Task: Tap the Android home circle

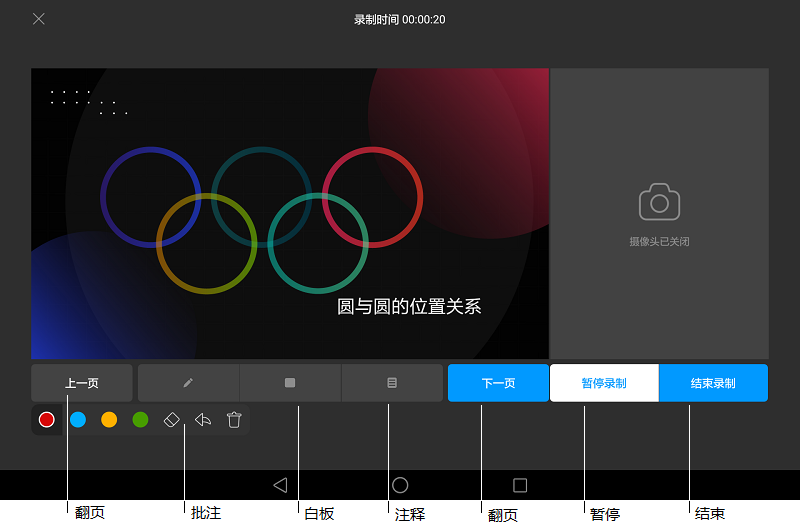Action: pos(400,485)
